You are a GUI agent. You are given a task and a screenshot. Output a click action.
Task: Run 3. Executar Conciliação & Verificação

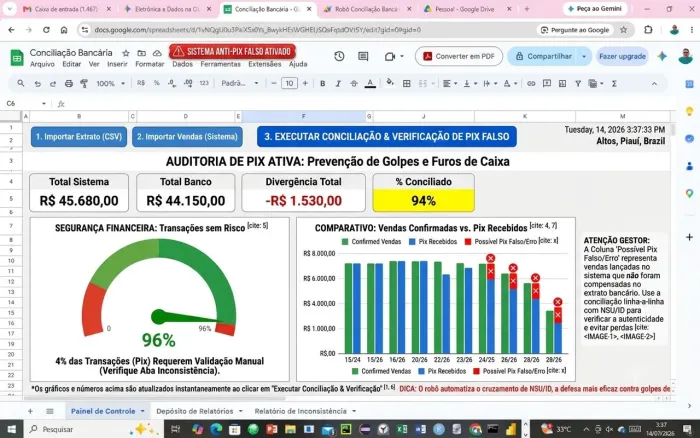tap(387, 137)
